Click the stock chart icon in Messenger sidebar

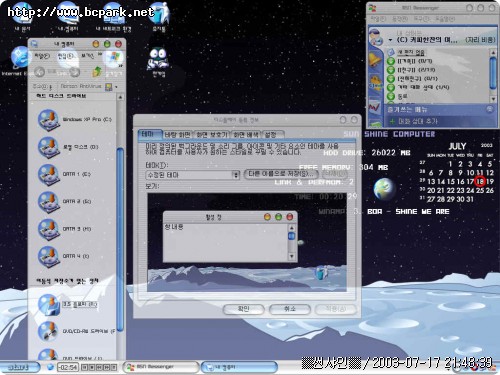click(x=375, y=107)
